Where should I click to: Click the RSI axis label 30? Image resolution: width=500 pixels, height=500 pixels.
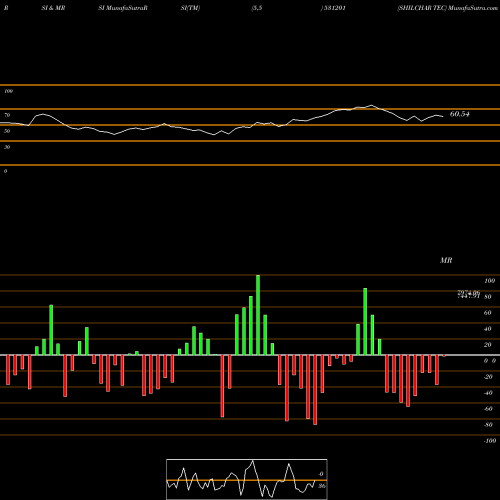[x=7, y=147]
